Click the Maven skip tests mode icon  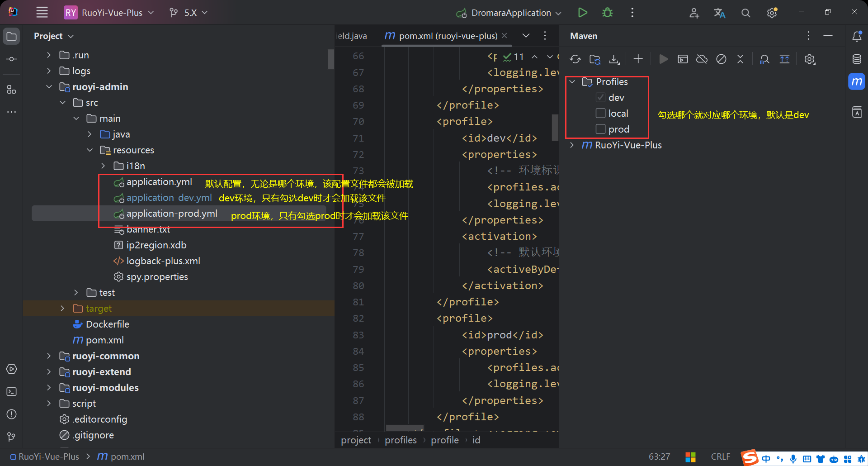tap(721, 59)
